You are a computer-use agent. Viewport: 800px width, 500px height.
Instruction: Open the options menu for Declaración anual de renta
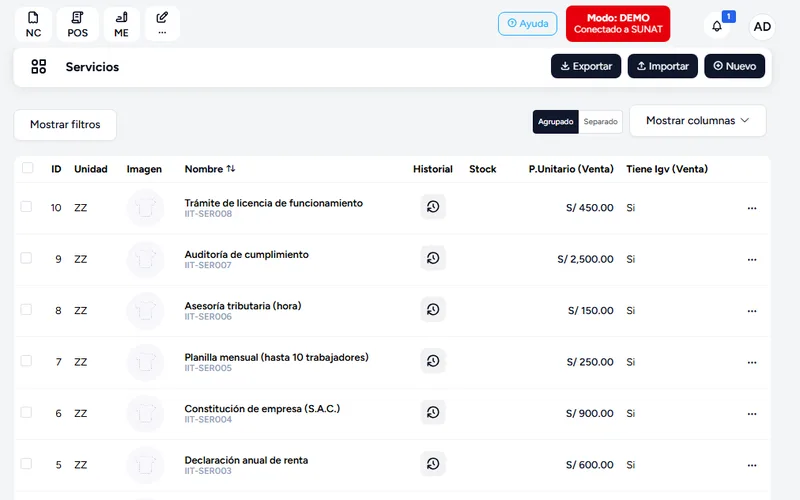coord(752,465)
